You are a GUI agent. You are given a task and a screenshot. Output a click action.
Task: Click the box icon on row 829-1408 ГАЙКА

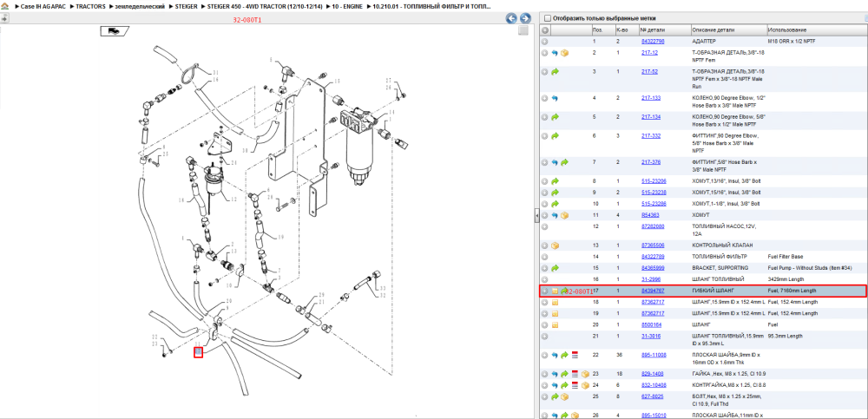pos(584,374)
